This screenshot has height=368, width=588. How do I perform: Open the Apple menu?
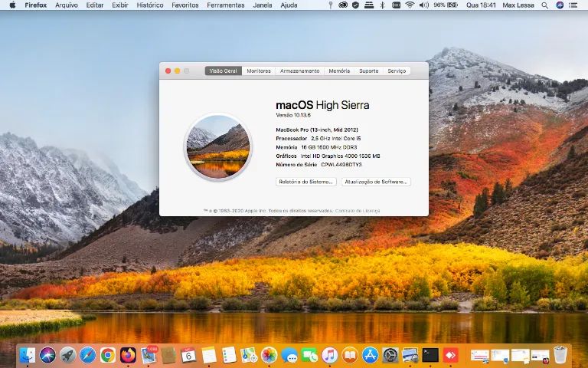[x=12, y=5]
